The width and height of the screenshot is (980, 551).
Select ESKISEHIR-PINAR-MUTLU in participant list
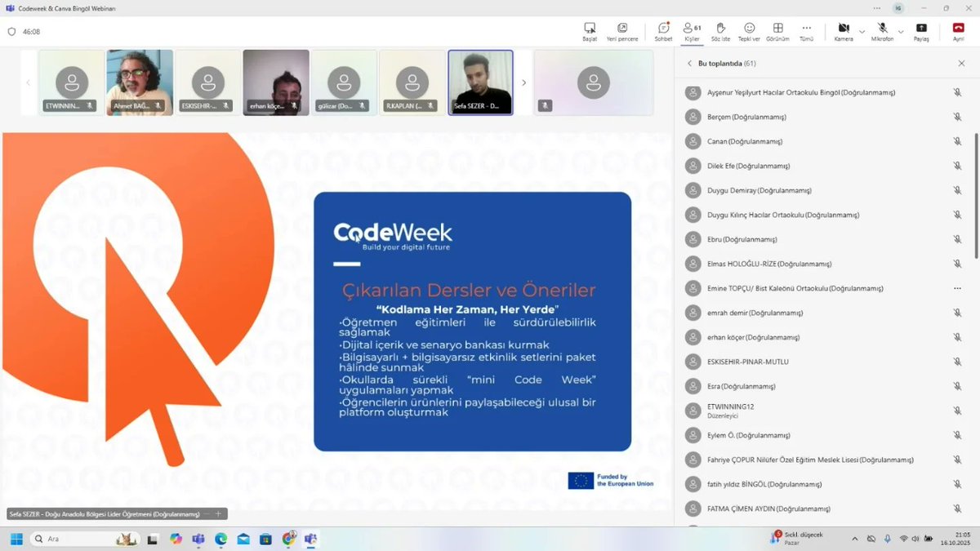pos(825,362)
